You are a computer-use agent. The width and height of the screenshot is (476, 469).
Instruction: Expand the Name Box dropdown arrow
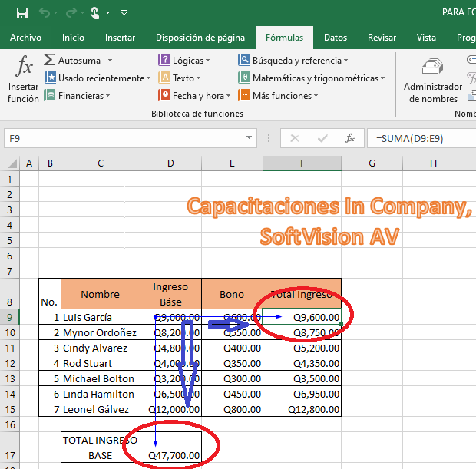pyautogui.click(x=249, y=139)
